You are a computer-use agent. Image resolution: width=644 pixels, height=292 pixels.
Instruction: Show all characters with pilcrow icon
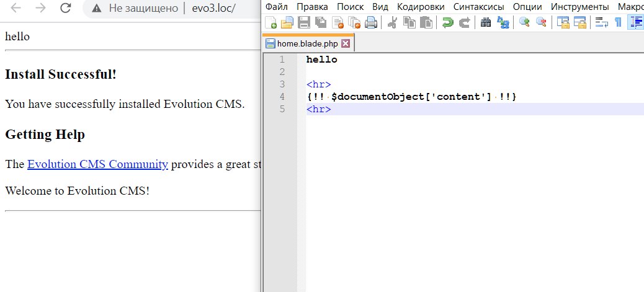(x=618, y=22)
